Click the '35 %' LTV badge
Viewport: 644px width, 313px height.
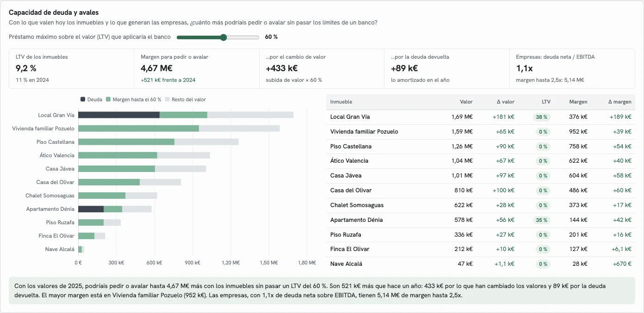542,220
